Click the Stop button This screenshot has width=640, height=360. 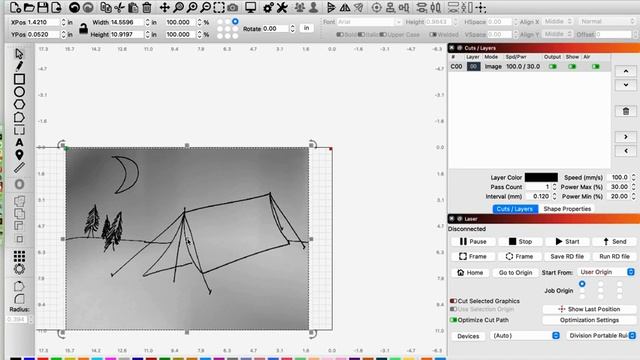click(x=520, y=242)
